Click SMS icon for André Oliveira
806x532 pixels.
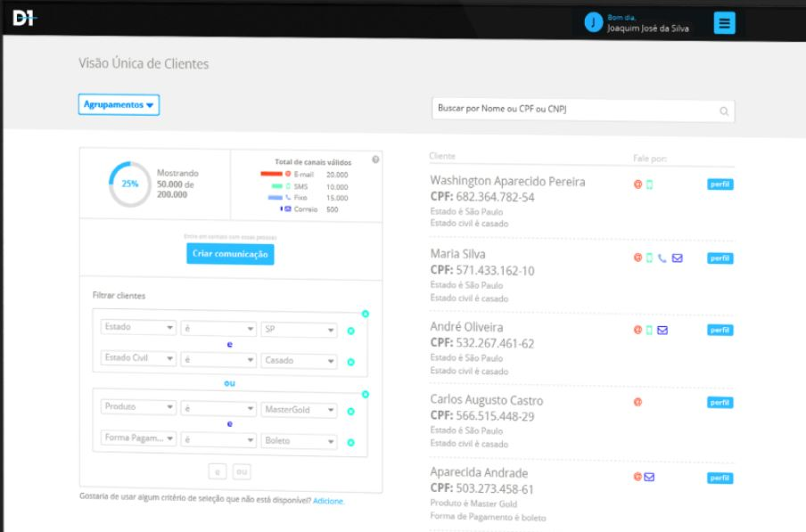pyautogui.click(x=649, y=331)
